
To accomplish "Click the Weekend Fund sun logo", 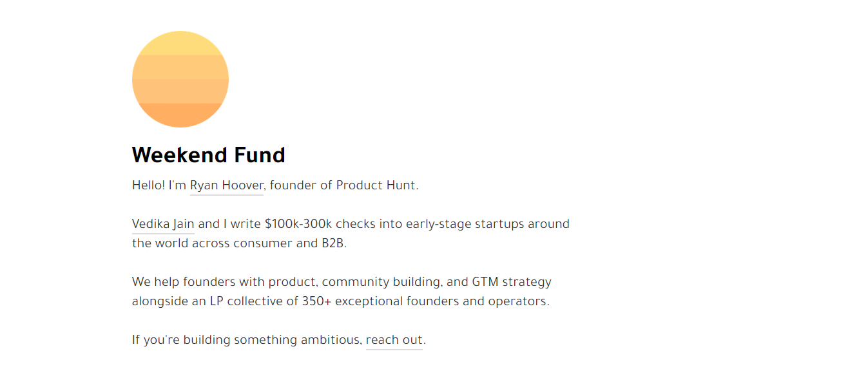I will click(x=180, y=79).
